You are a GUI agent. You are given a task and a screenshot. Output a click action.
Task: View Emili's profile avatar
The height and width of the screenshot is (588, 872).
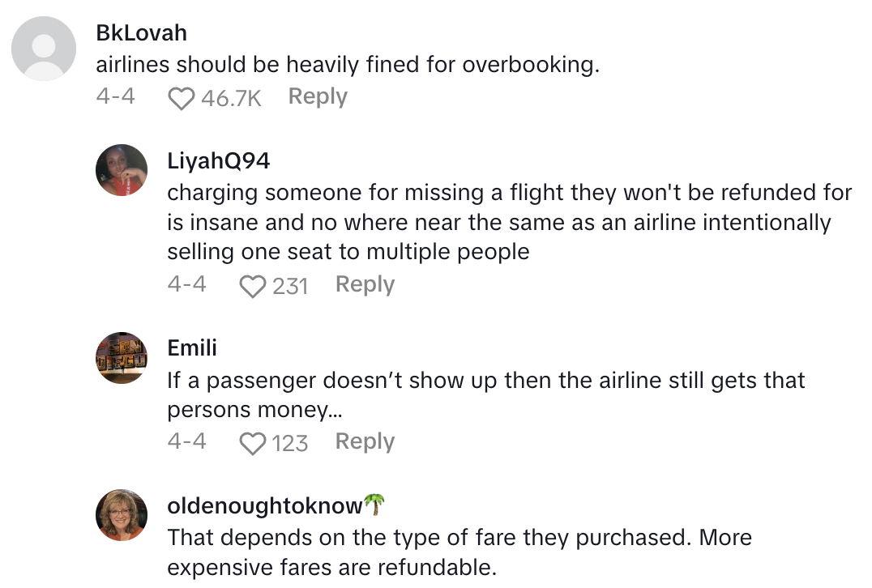tap(122, 357)
